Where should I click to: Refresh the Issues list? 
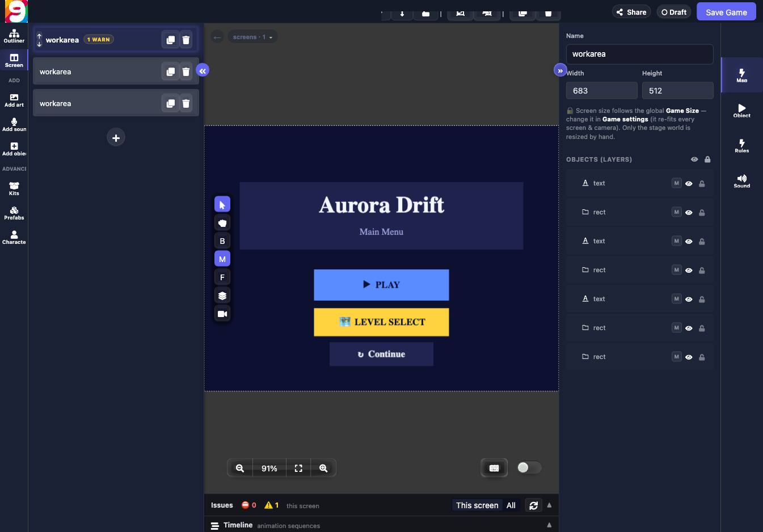pyautogui.click(x=533, y=505)
